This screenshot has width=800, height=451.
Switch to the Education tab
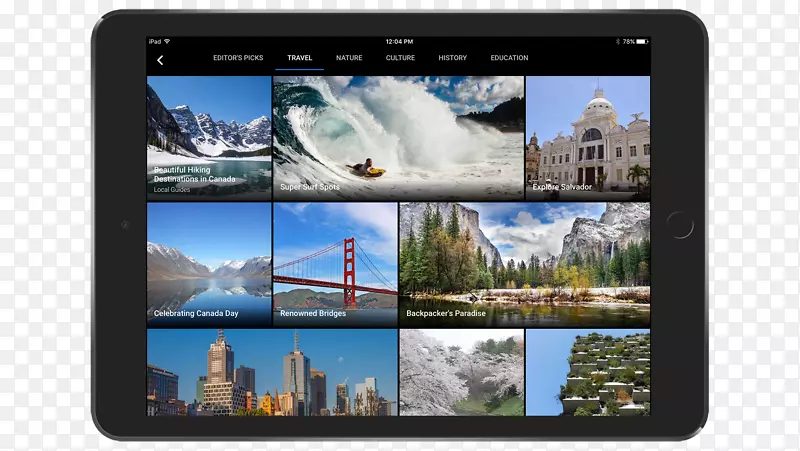coord(509,58)
